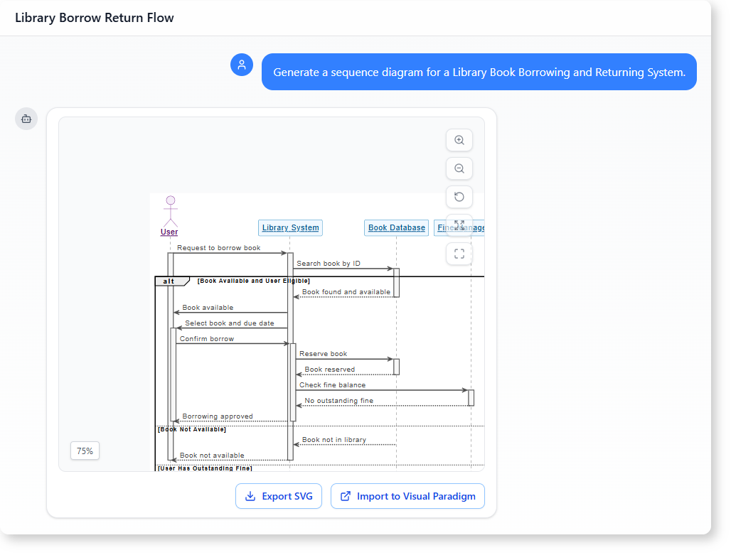Expand the diagram using the arrows-out icon

tap(459, 225)
